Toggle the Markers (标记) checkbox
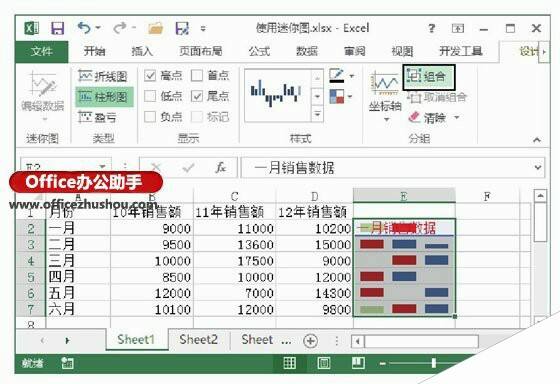 (x=197, y=116)
